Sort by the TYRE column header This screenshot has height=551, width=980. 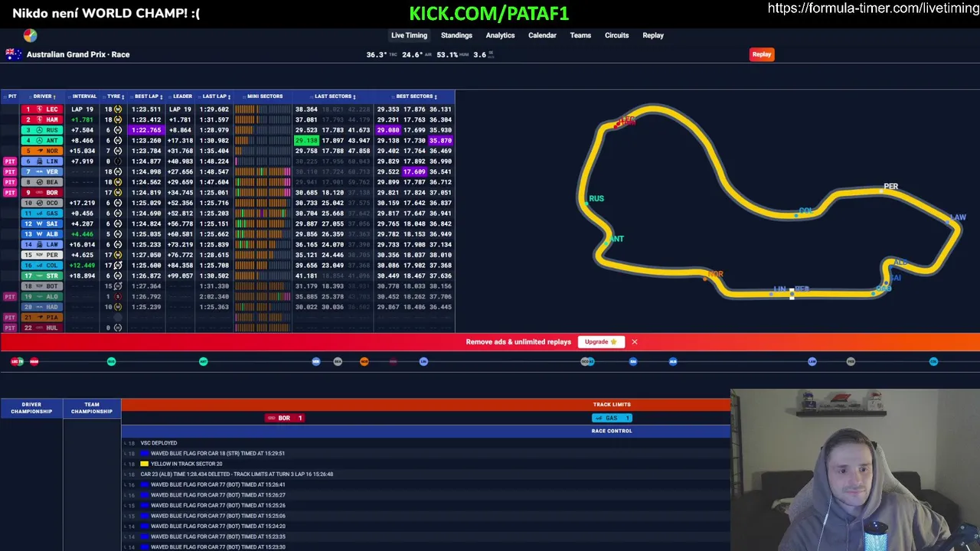(x=115, y=96)
